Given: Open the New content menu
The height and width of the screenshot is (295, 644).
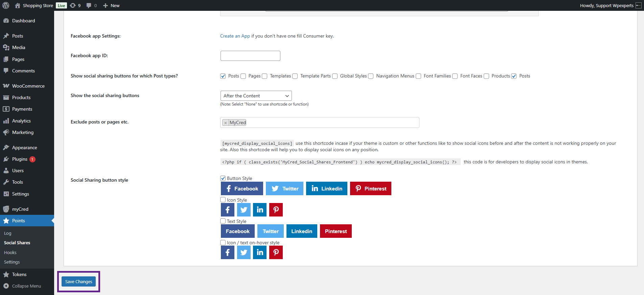Looking at the screenshot, I should [111, 5].
